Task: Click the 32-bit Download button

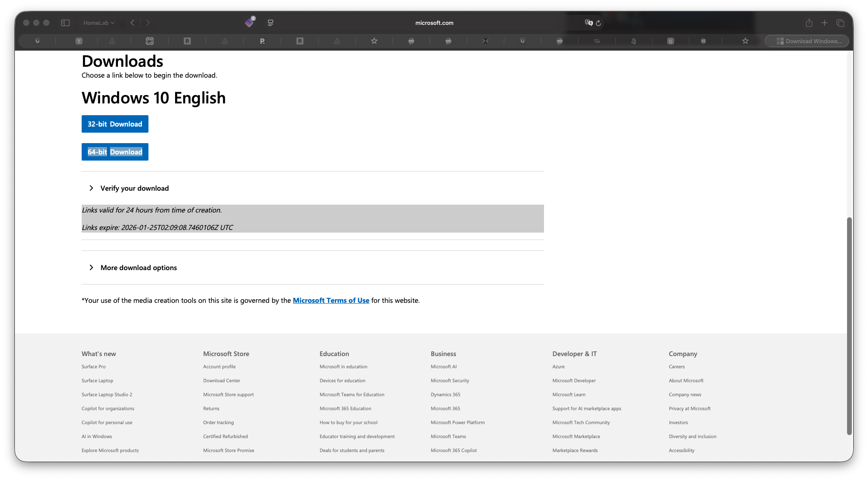Action: pyautogui.click(x=115, y=124)
